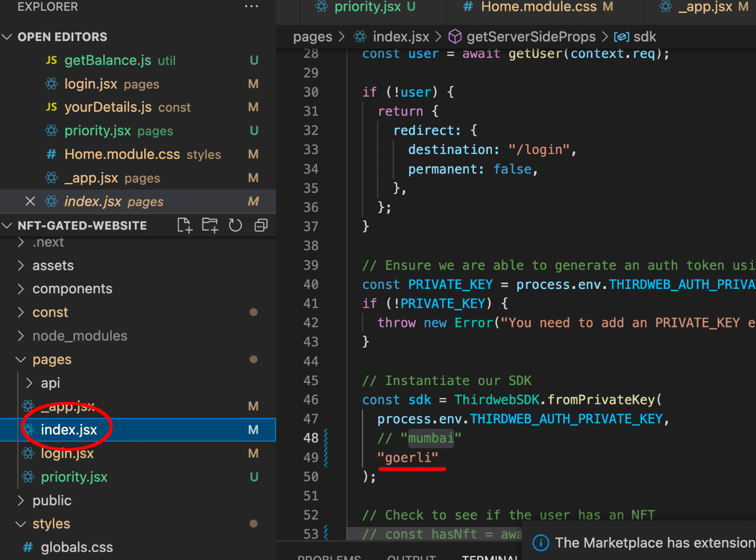Screen dimensions: 756x560
Task: Collapse all folders in explorer
Action: pyautogui.click(x=261, y=225)
